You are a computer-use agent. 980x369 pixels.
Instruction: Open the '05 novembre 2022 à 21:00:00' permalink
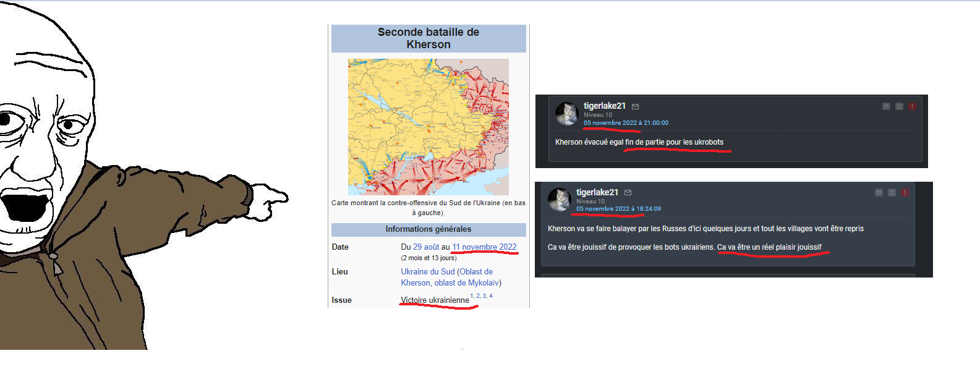[626, 123]
